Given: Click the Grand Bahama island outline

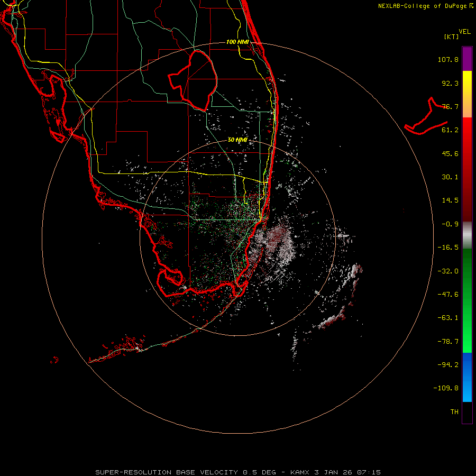Looking at the screenshot, I should pyautogui.click(x=426, y=116).
